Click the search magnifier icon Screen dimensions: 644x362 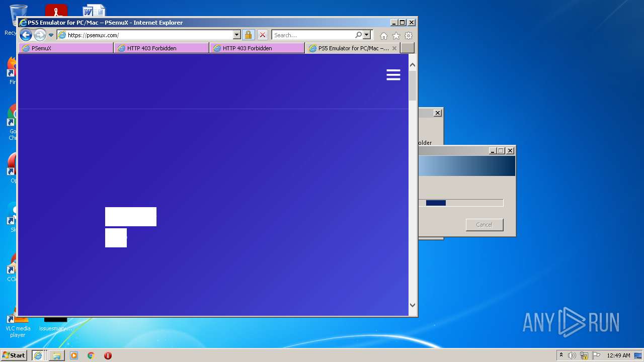coord(358,35)
